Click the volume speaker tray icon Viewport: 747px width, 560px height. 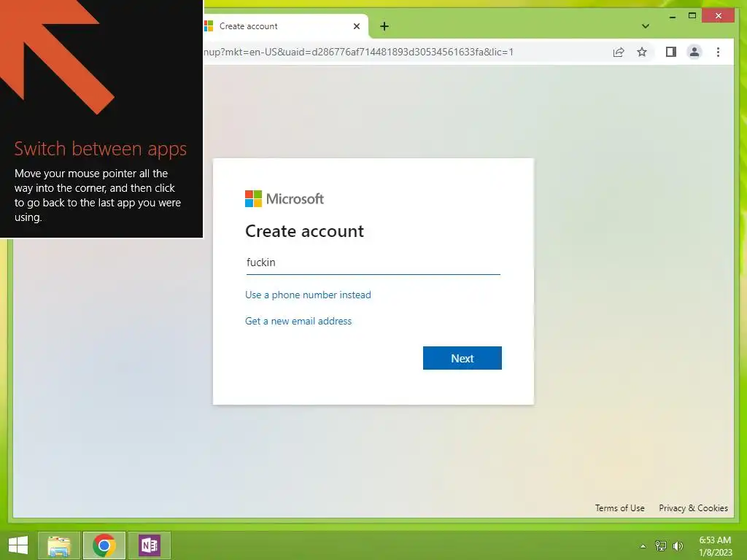(x=678, y=545)
